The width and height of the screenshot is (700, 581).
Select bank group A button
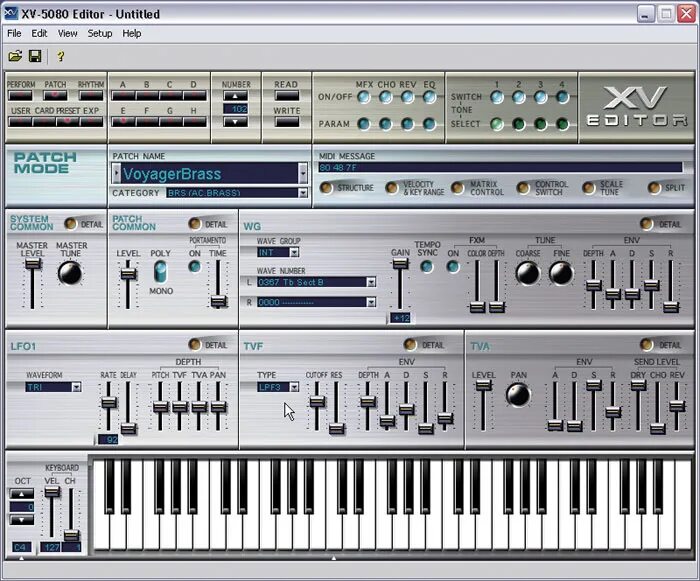(123, 96)
